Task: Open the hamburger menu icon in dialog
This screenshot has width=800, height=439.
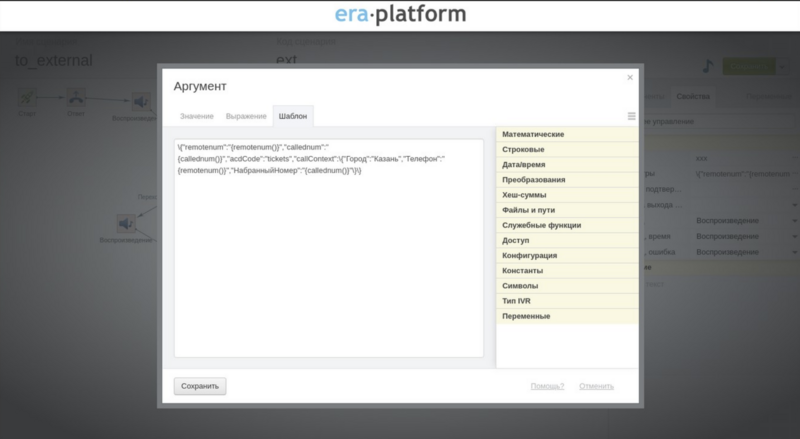Action: click(631, 116)
